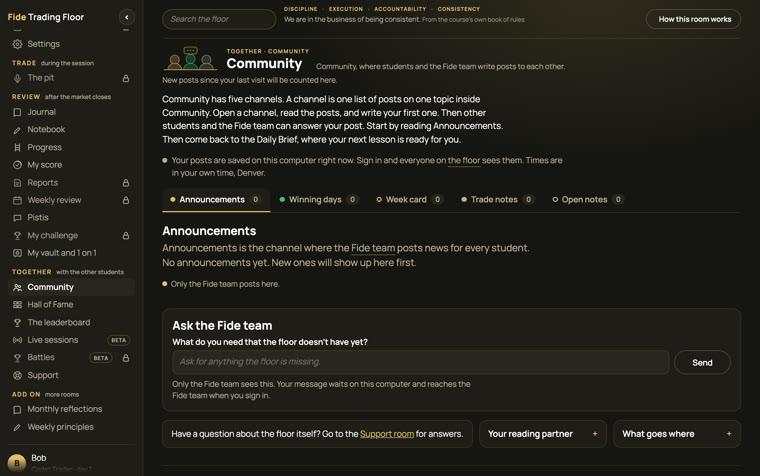Open Notebook using its pencil icon

click(17, 130)
